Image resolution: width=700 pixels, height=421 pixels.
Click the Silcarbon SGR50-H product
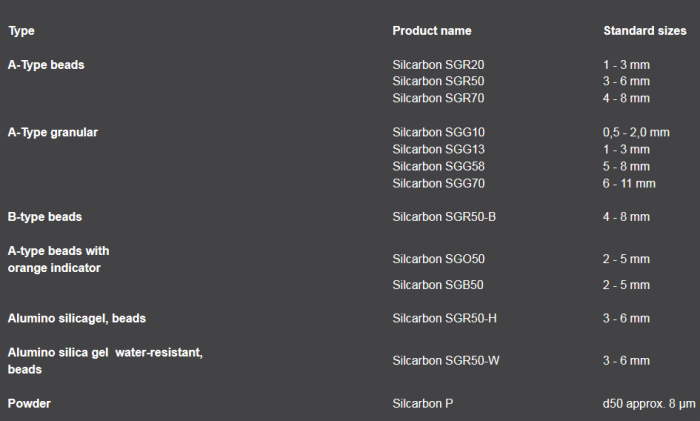pyautogui.click(x=444, y=319)
